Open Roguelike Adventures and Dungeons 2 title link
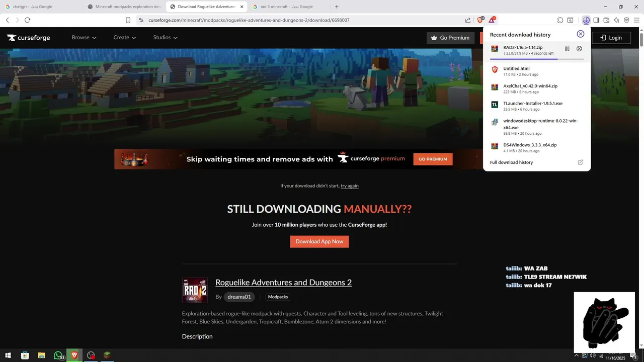The height and width of the screenshot is (362, 644). [283, 282]
